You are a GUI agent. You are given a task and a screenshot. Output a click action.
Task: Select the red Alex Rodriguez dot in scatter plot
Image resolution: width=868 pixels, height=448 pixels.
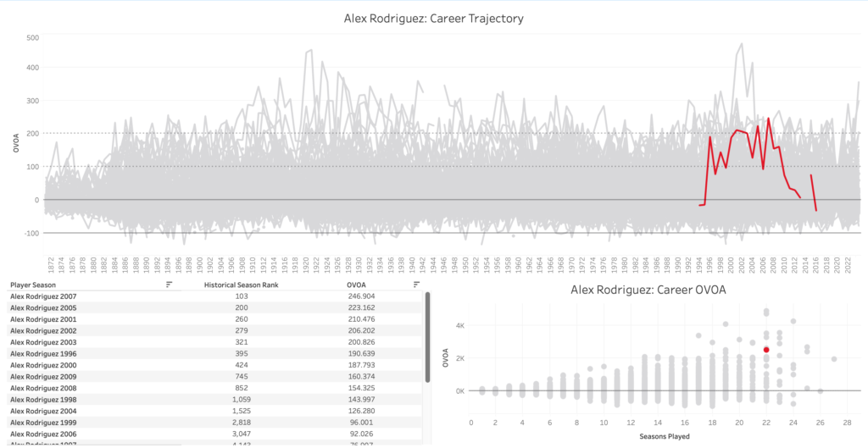[766, 350]
